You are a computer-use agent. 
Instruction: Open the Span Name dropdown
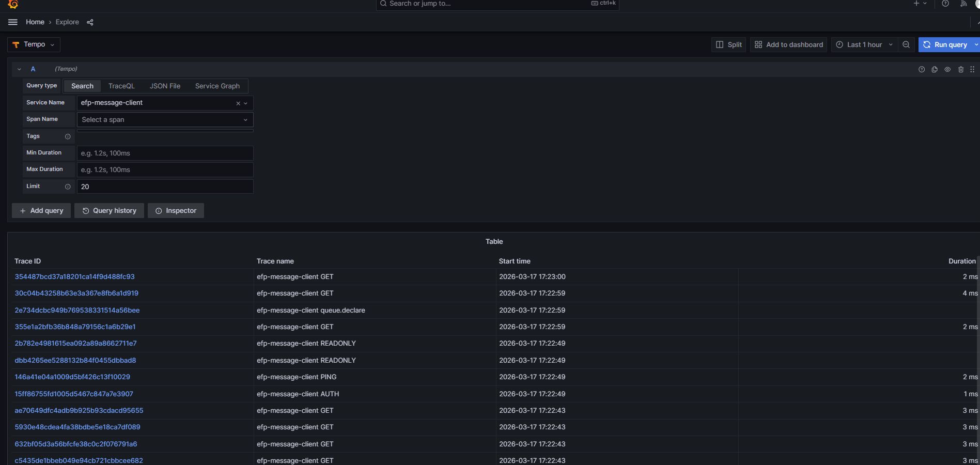point(165,120)
